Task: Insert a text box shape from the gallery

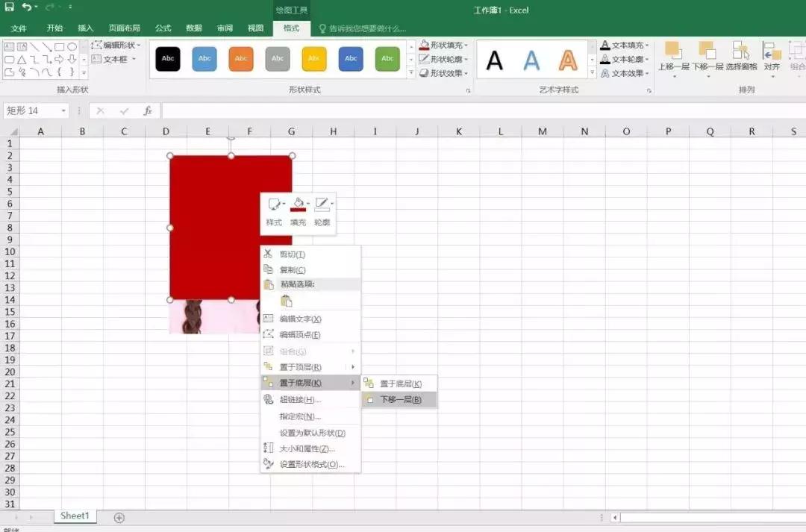Action: point(9,47)
